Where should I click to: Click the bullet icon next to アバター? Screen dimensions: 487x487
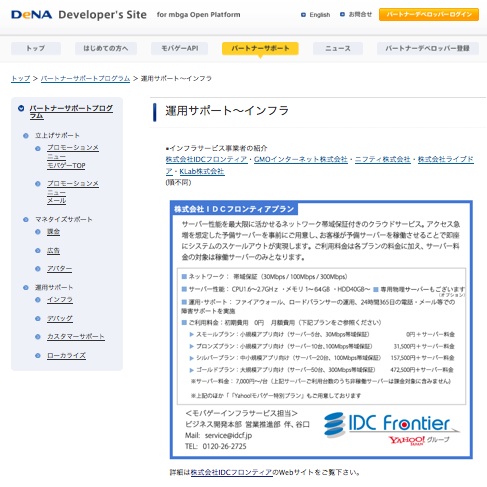click(38, 269)
